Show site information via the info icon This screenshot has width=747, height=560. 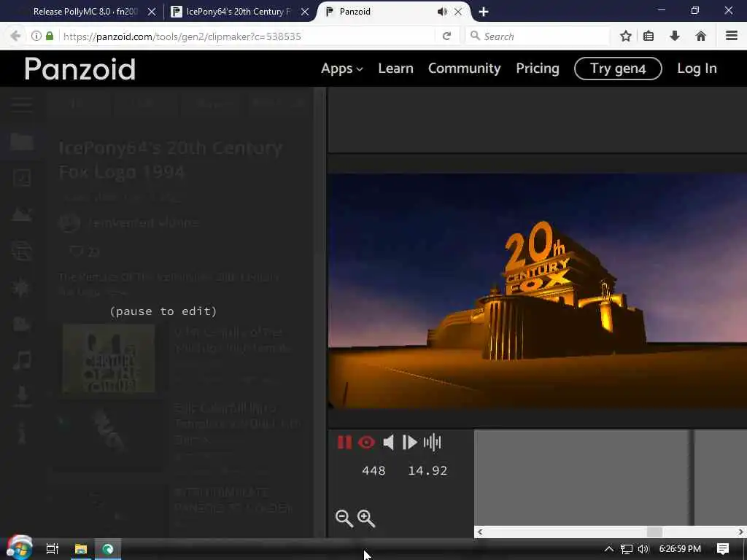click(36, 36)
